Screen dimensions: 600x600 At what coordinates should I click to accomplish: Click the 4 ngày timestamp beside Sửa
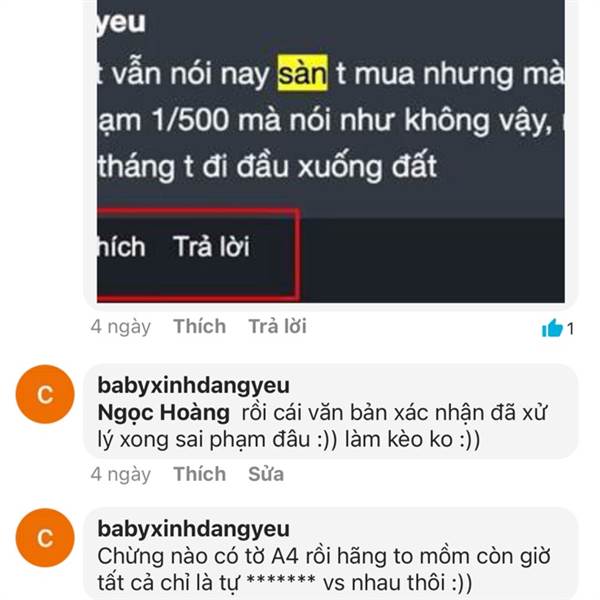pos(121,475)
